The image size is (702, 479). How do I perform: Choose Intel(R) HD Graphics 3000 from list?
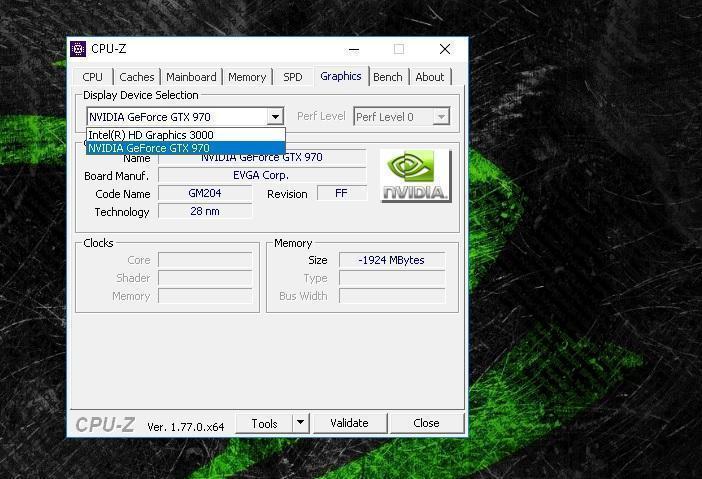(186, 135)
